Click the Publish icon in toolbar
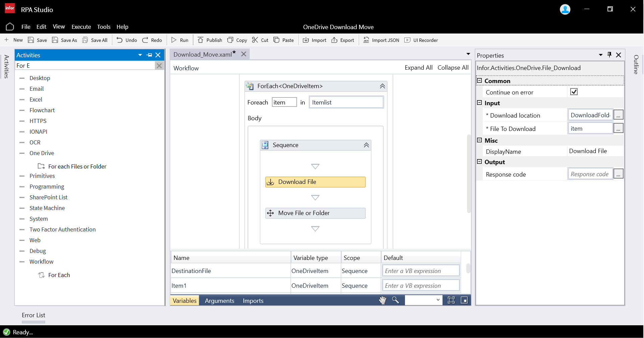The height and width of the screenshot is (338, 644). (x=200, y=40)
